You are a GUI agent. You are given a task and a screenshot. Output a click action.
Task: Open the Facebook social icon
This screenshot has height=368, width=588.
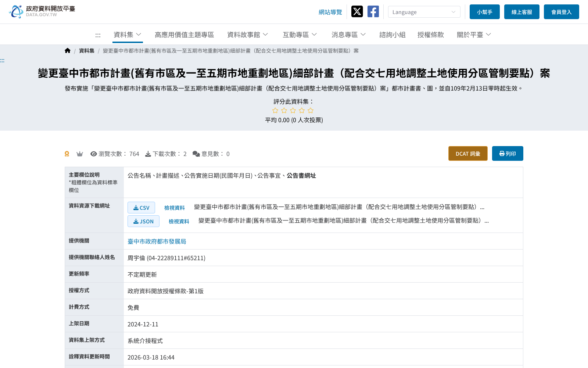pos(373,11)
